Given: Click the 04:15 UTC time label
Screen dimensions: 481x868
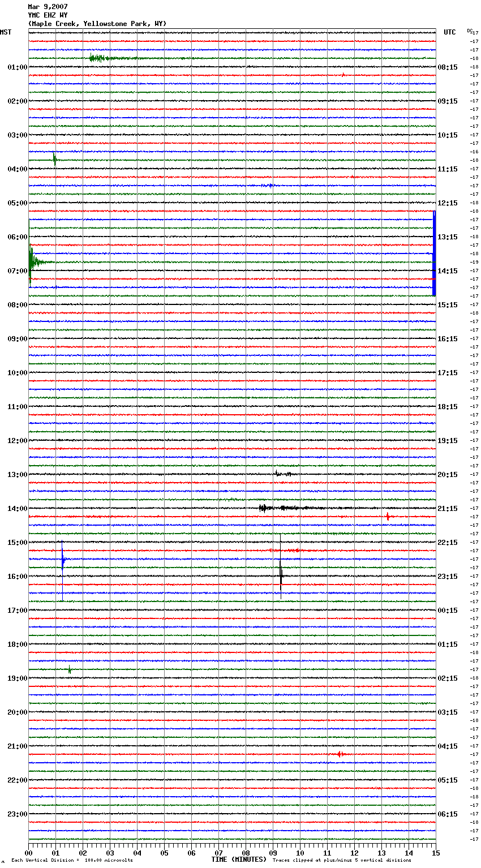Looking at the screenshot, I should coord(448,746).
